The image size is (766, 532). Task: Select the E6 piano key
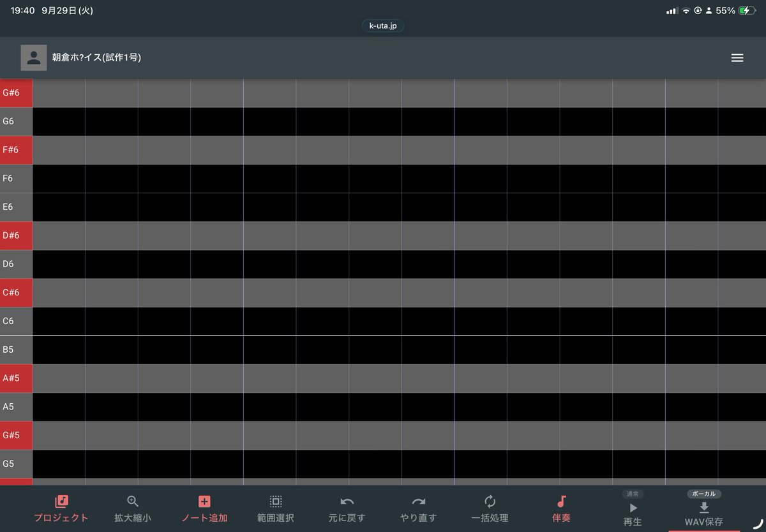16,207
